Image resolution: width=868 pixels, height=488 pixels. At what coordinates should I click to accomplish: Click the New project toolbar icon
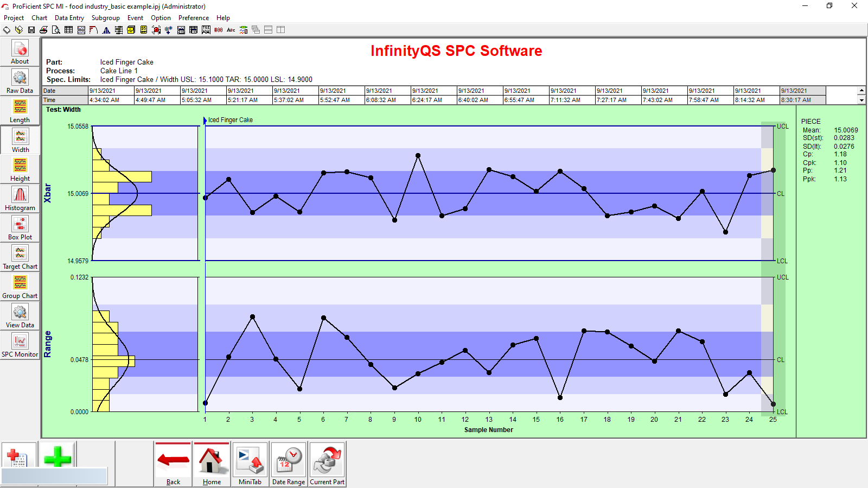point(7,30)
